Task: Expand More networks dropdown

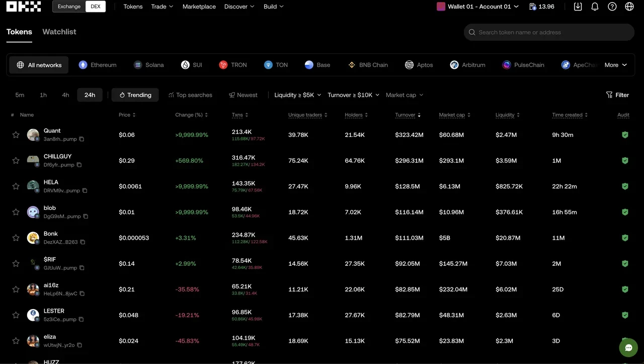Action: pyautogui.click(x=616, y=65)
